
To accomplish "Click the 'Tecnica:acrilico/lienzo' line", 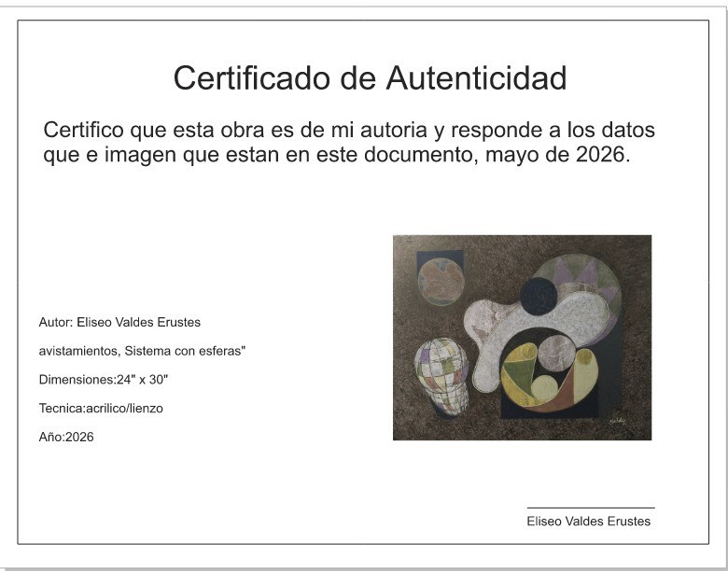I will [x=101, y=409].
